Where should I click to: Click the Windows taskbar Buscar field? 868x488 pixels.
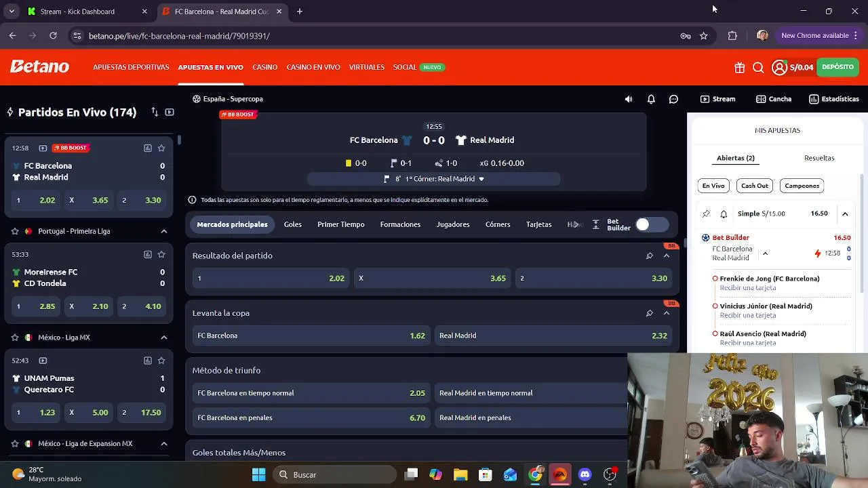click(x=334, y=474)
